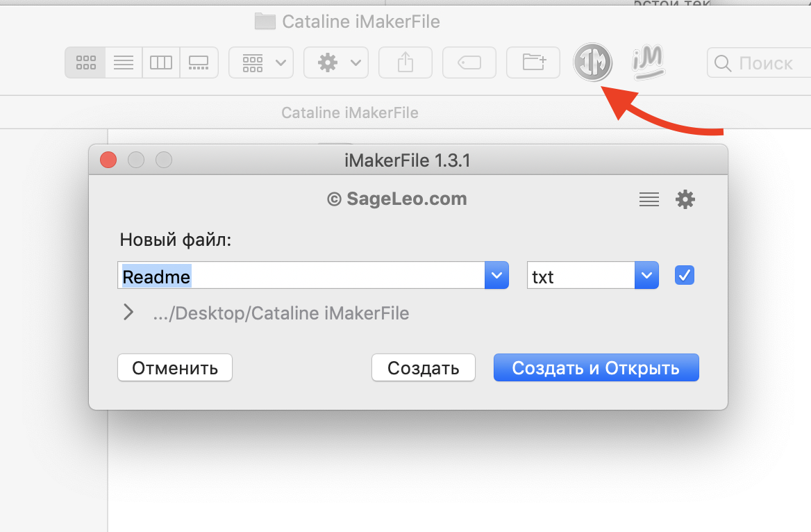The width and height of the screenshot is (811, 532).
Task: Switch Finder to icon view
Action: pos(86,63)
